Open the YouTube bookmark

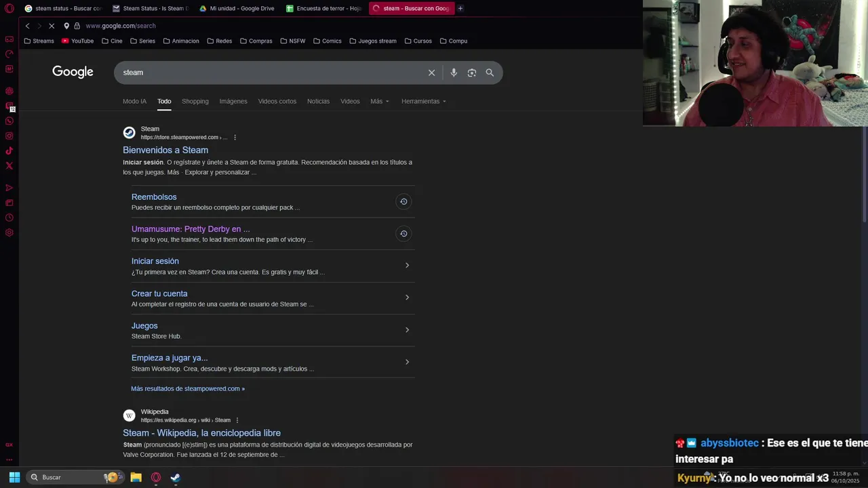[77, 41]
